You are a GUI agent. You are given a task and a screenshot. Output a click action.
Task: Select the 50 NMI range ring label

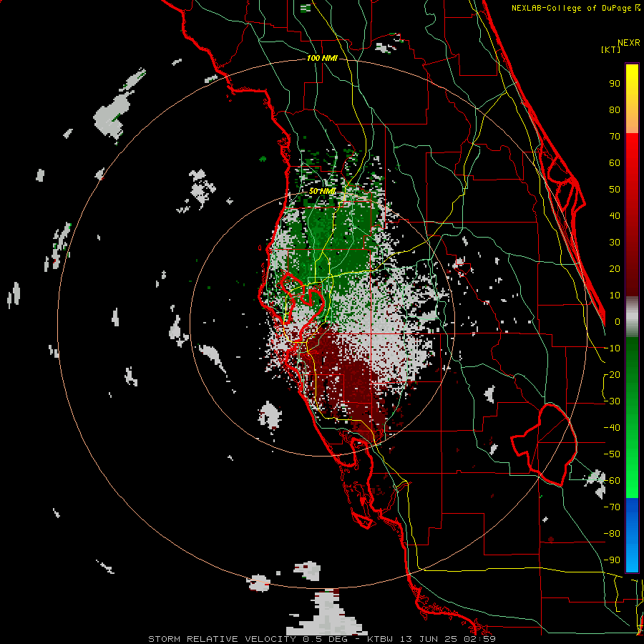[x=322, y=191]
